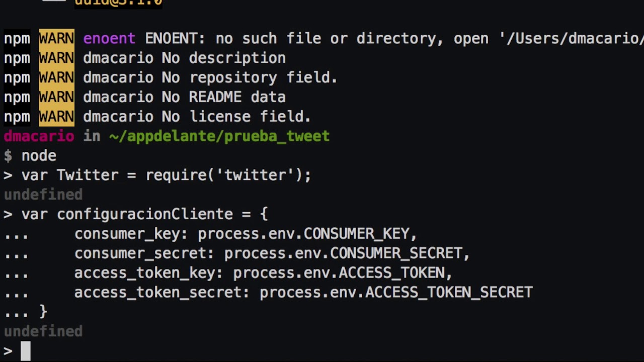Click the magenta 'dmacario' username in the prompt

(39, 136)
